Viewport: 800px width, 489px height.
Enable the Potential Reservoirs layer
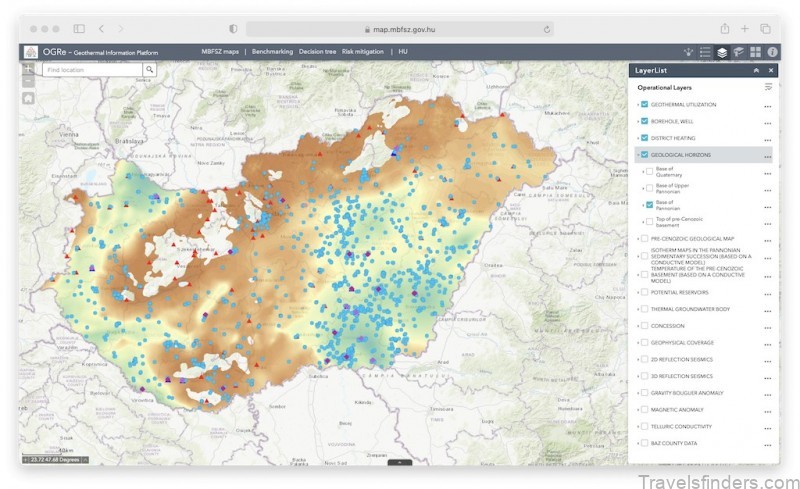(x=644, y=292)
